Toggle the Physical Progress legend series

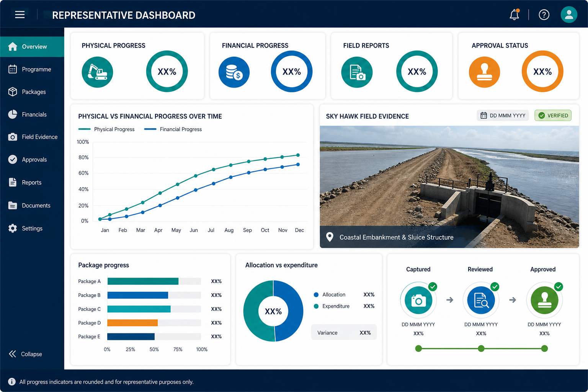[x=106, y=129]
